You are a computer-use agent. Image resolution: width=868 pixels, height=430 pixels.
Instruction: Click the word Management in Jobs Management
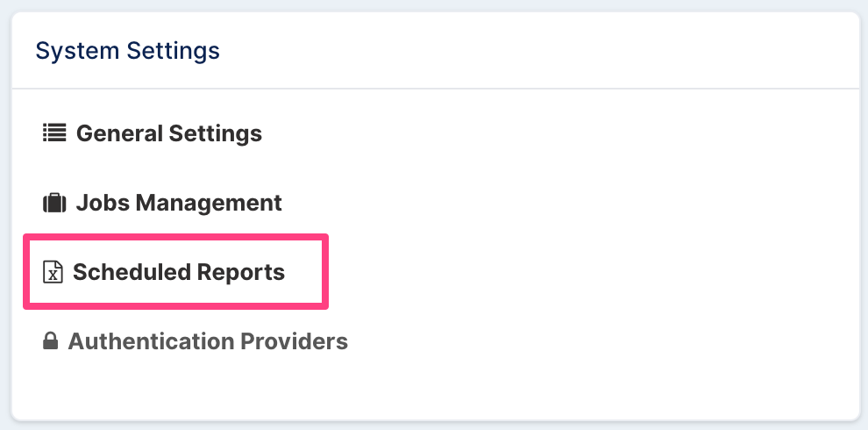click(209, 203)
